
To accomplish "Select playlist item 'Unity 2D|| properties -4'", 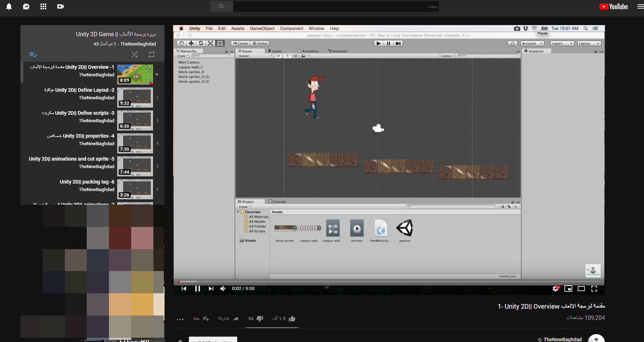I will click(x=81, y=136).
